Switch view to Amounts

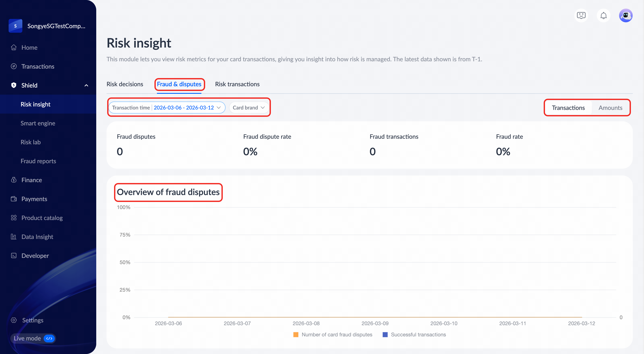(x=610, y=108)
